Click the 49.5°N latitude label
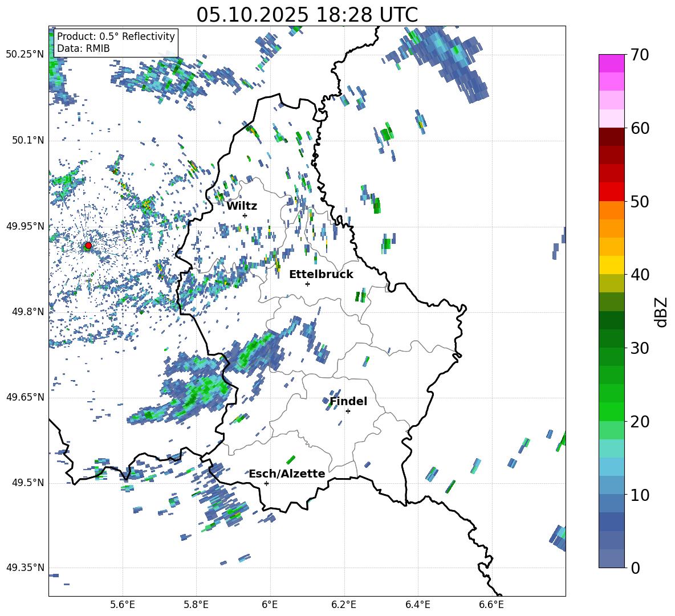The image size is (675, 616). tap(27, 483)
